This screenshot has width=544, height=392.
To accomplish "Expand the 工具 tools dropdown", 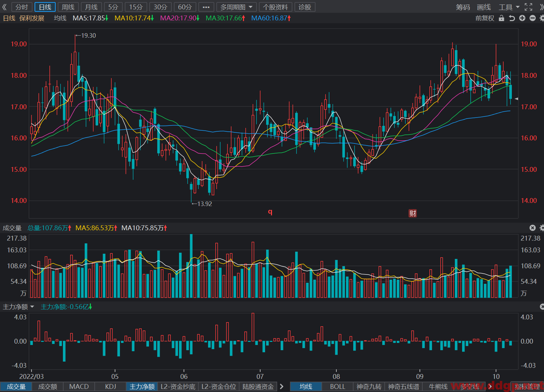I will [x=509, y=7].
